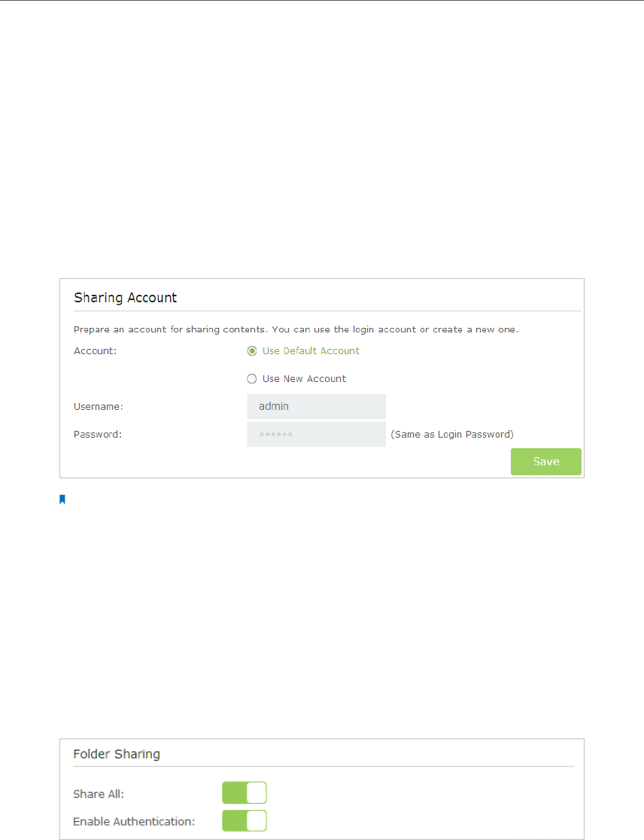Select the Use Default Account radio button
Image resolution: width=644 pixels, height=840 pixels.
pos(252,351)
